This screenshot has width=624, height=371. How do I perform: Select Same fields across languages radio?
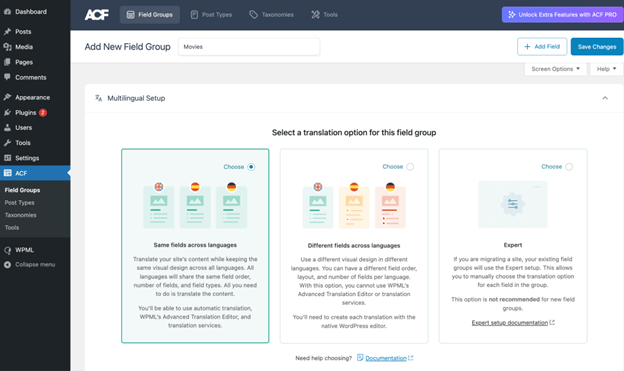tap(251, 167)
